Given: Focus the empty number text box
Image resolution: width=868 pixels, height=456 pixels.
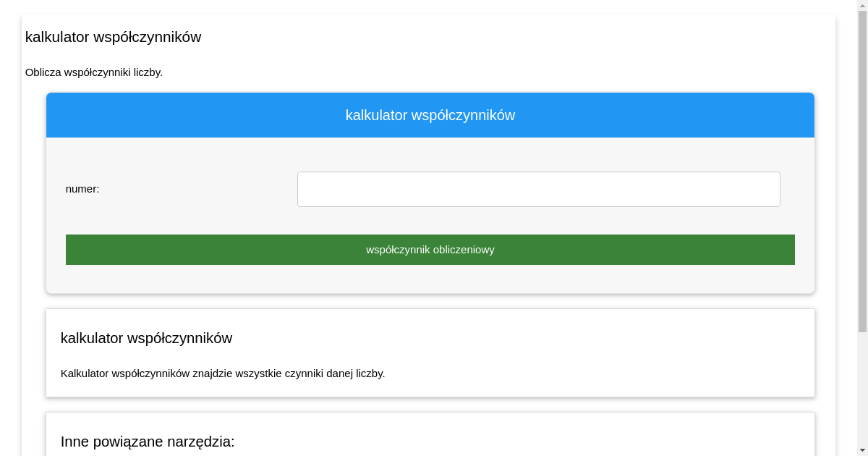Looking at the screenshot, I should [x=538, y=189].
